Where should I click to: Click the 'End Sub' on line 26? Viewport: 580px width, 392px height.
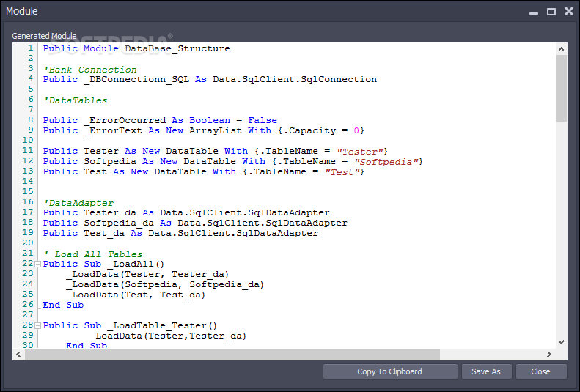point(63,306)
